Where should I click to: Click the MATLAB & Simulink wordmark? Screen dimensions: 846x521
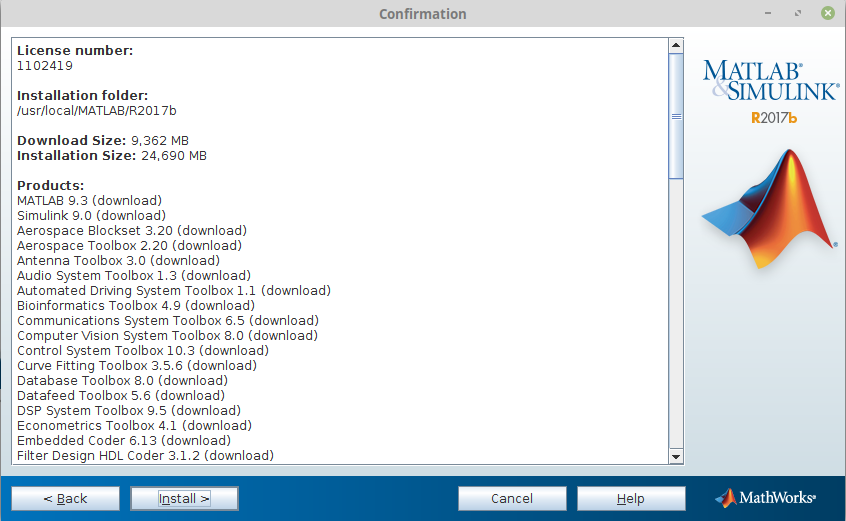(x=769, y=80)
